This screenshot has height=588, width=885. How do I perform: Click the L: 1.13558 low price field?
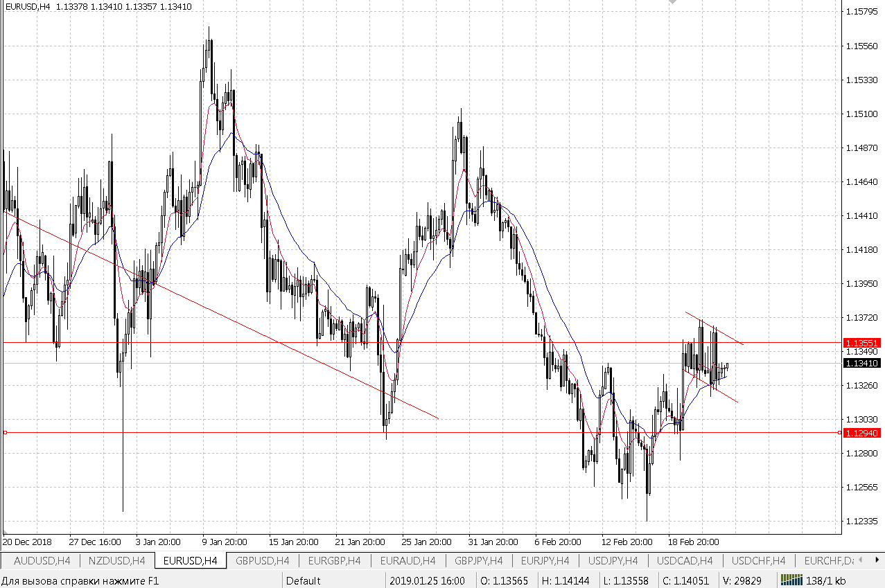(626, 580)
